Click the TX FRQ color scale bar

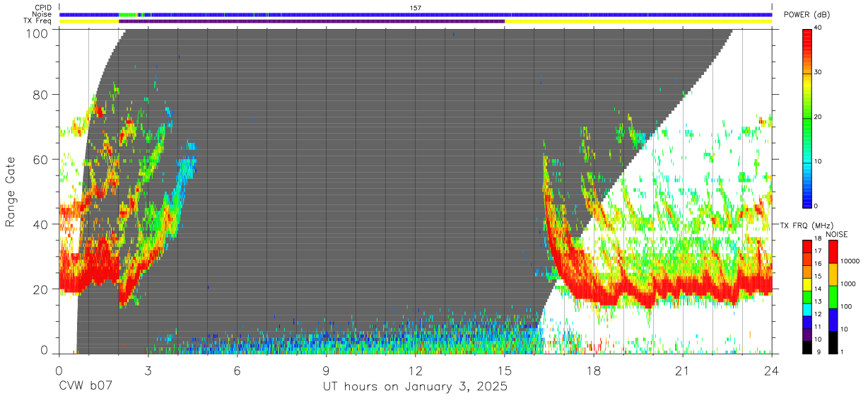(808, 296)
